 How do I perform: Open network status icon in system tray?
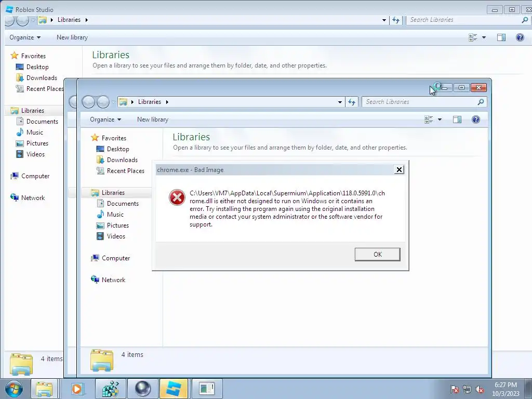point(467,389)
